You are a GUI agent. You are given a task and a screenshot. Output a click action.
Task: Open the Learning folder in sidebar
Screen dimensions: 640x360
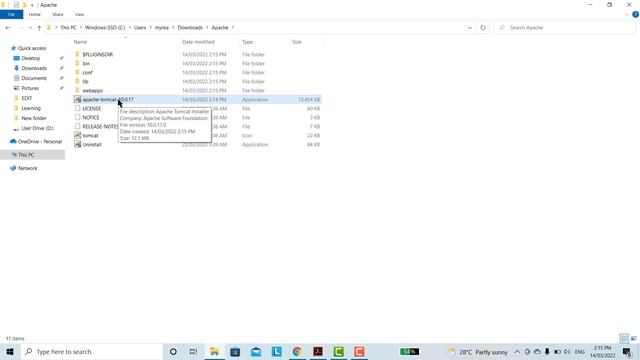point(31,108)
